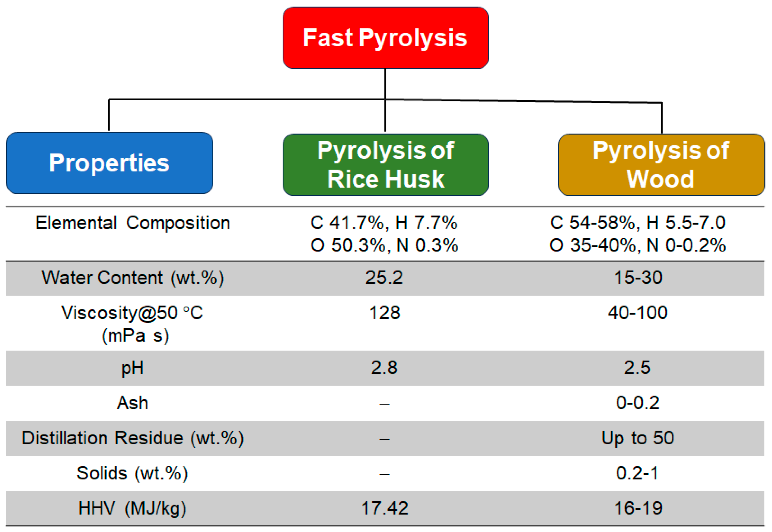Select the Distillation Residue (wt.%) label
This screenshot has width=772, height=532.
click(133, 438)
